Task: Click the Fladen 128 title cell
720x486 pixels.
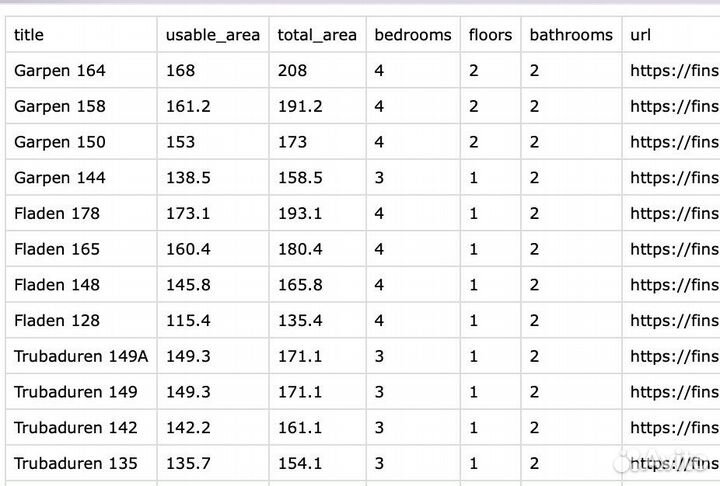Action: (x=57, y=321)
